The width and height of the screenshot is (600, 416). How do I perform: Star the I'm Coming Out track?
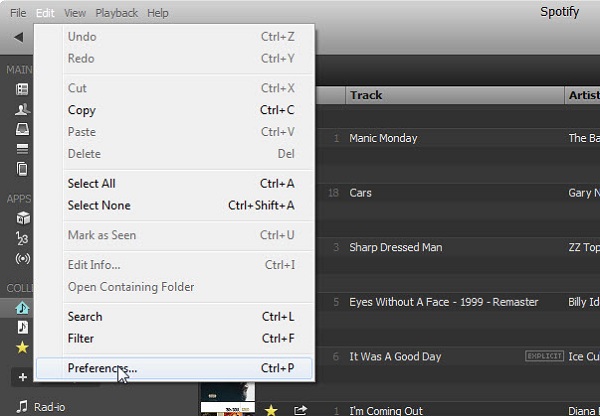point(271,410)
